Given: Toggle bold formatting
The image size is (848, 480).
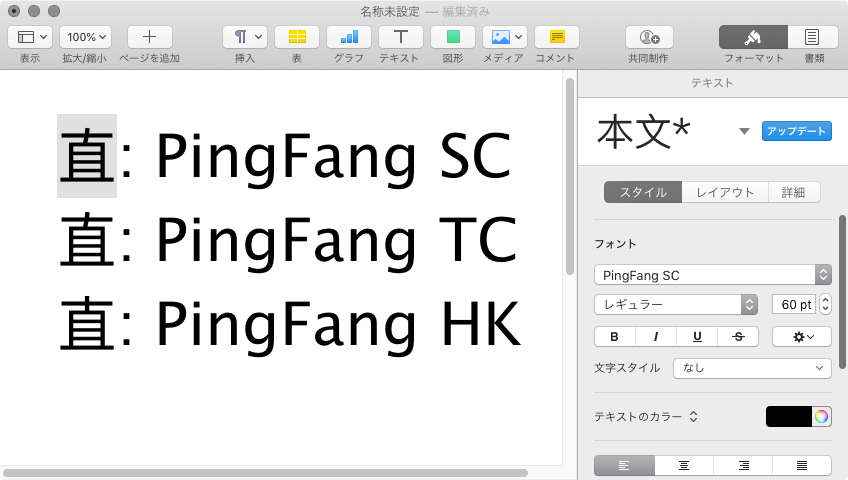Looking at the screenshot, I should 614,337.
